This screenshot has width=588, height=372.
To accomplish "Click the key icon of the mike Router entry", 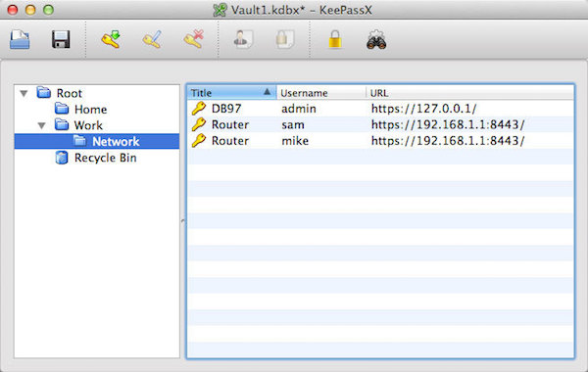I will point(199,141).
